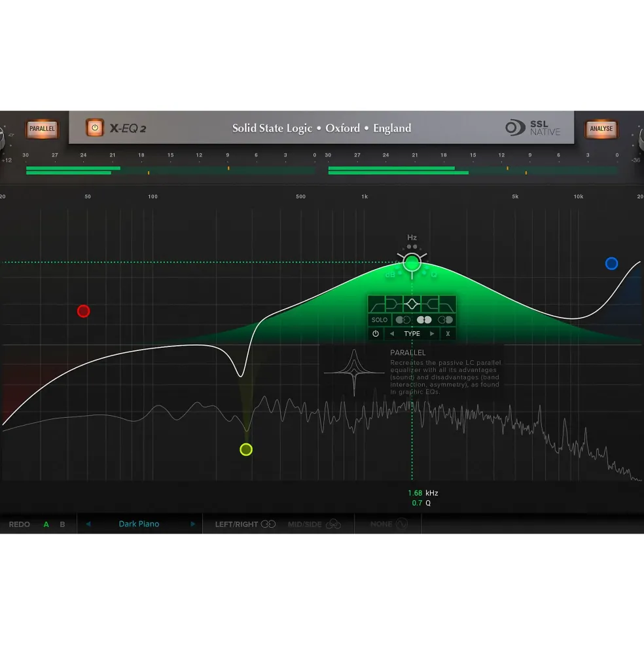Click the PARALLEL heading in description box
This screenshot has height=645, width=644.
(x=408, y=352)
